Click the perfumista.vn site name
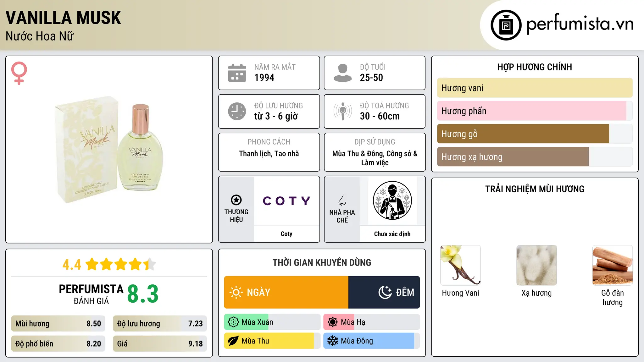The image size is (644, 362). click(x=580, y=24)
